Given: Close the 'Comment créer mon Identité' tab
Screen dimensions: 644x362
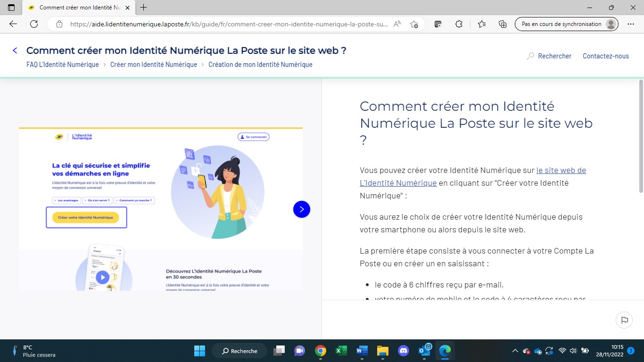Looking at the screenshot, I should coord(127,8).
